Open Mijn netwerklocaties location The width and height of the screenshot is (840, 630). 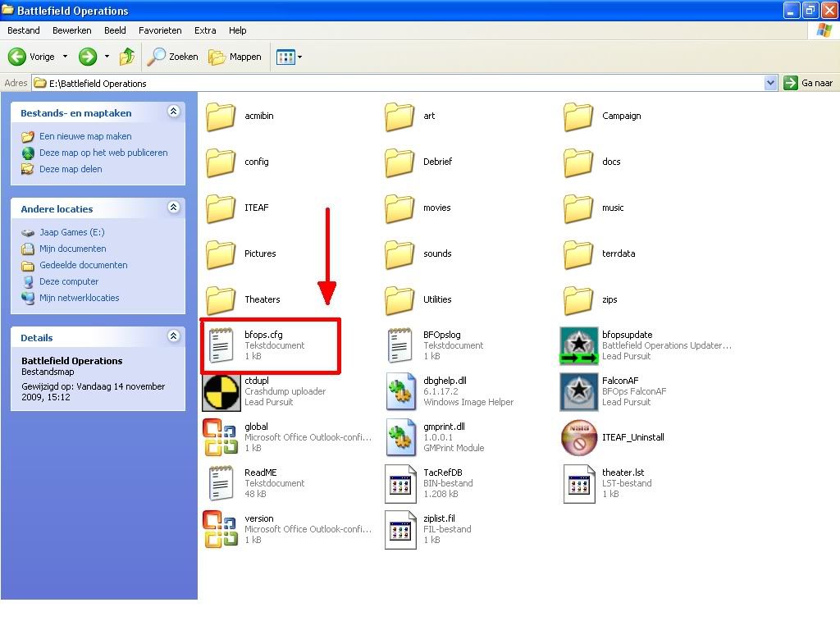pos(79,298)
